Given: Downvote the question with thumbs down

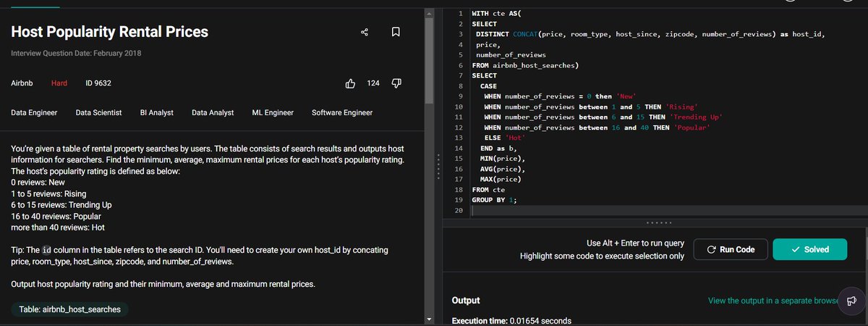Looking at the screenshot, I should click(x=396, y=83).
